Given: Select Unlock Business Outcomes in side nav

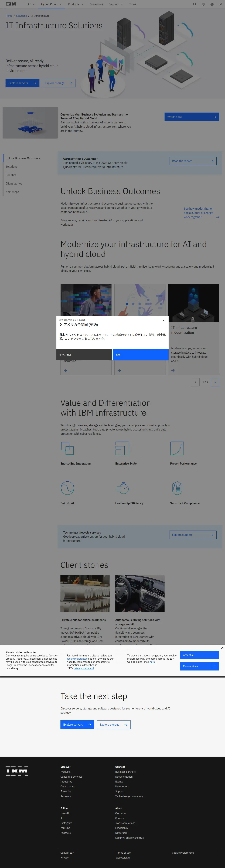Looking at the screenshot, I should (23, 158).
